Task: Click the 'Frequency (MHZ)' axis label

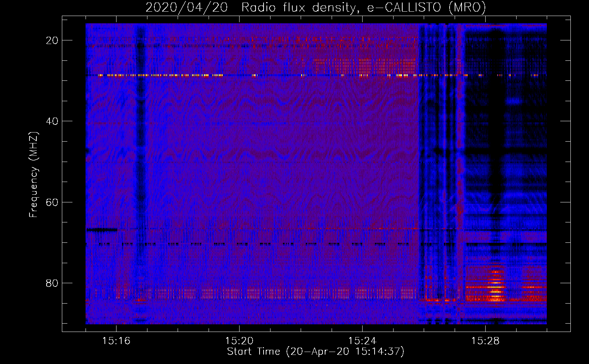Action: pos(33,175)
